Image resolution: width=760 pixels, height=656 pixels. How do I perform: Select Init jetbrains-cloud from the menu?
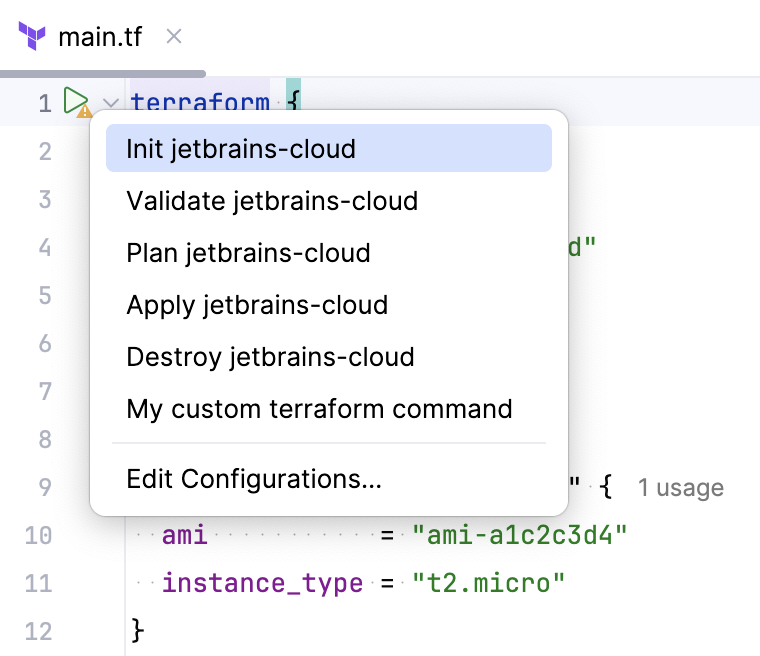point(241,149)
